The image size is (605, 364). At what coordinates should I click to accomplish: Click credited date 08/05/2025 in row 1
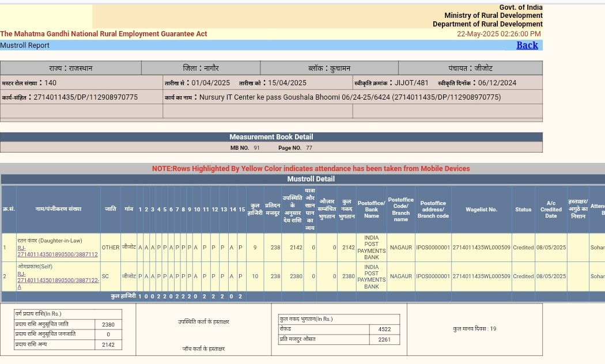(551, 248)
